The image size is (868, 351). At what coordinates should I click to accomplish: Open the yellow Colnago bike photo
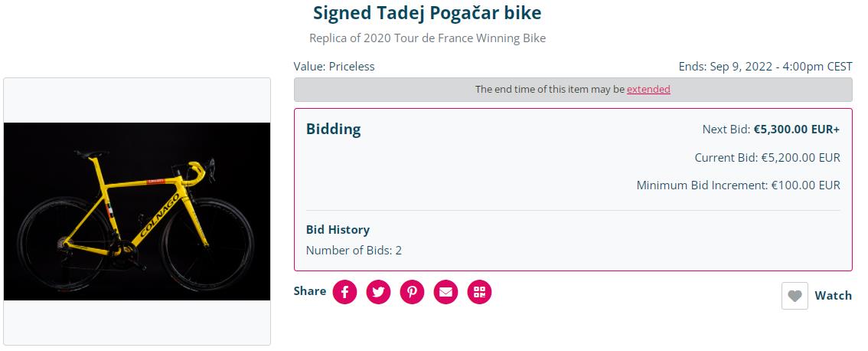point(137,212)
